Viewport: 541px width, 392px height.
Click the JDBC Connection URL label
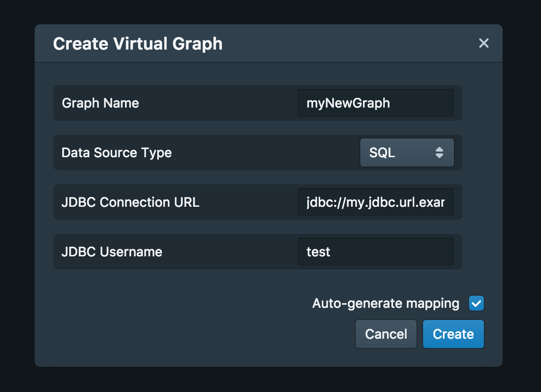click(x=131, y=202)
